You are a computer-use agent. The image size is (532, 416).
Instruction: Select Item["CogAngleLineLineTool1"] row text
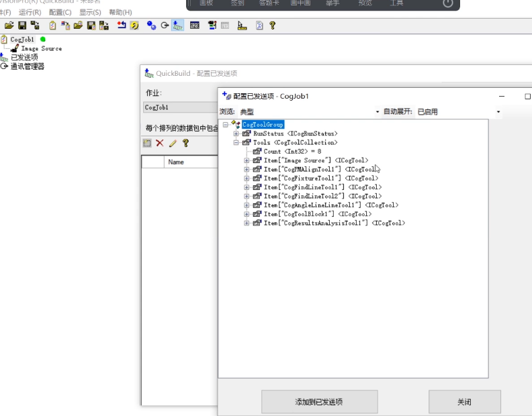331,205
